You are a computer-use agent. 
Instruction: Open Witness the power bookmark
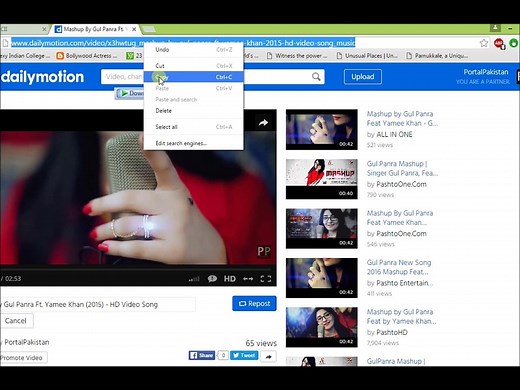point(297,56)
